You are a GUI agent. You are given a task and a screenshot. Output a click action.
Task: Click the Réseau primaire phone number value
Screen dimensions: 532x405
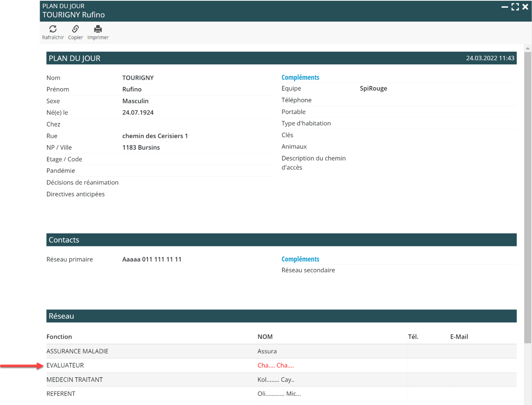[152, 259]
